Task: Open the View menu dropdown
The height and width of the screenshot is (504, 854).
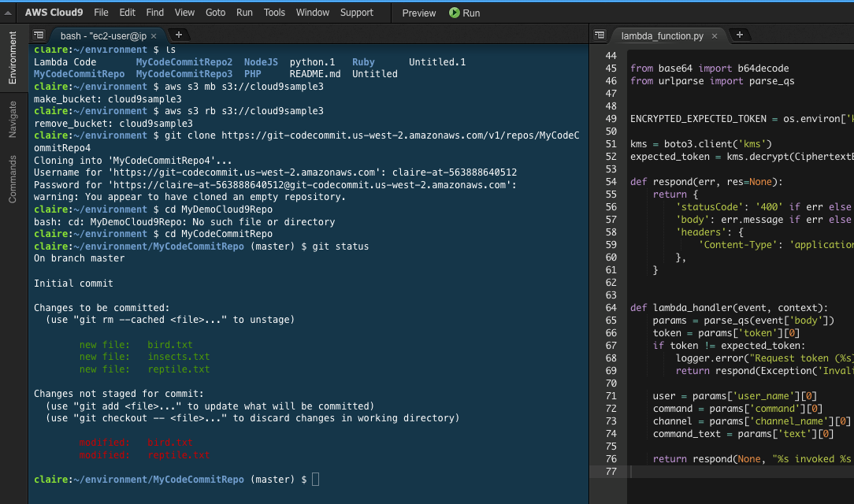Action: [x=184, y=13]
